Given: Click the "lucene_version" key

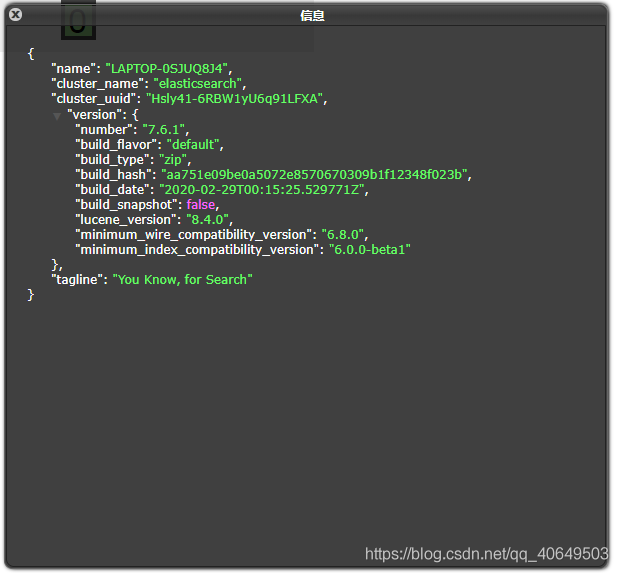Looking at the screenshot, I should [126, 220].
